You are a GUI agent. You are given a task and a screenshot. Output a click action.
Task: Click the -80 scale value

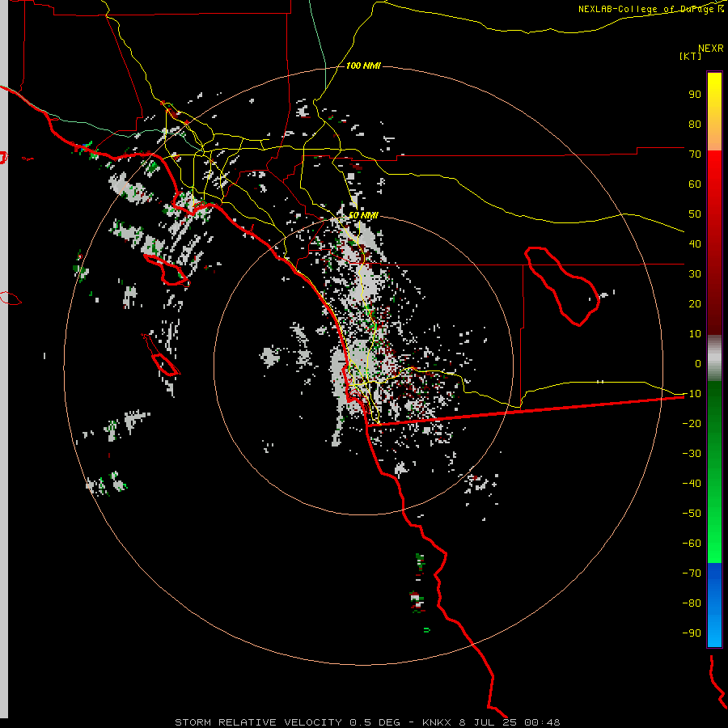coord(692,603)
